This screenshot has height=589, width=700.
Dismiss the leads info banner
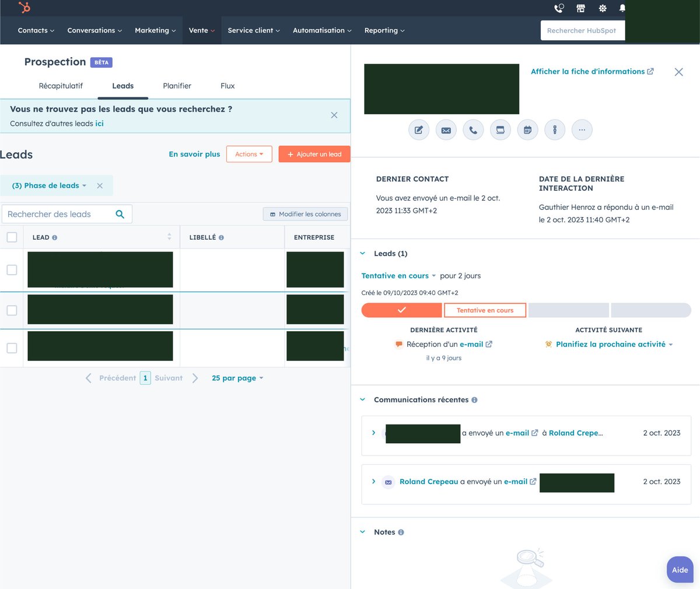click(334, 115)
